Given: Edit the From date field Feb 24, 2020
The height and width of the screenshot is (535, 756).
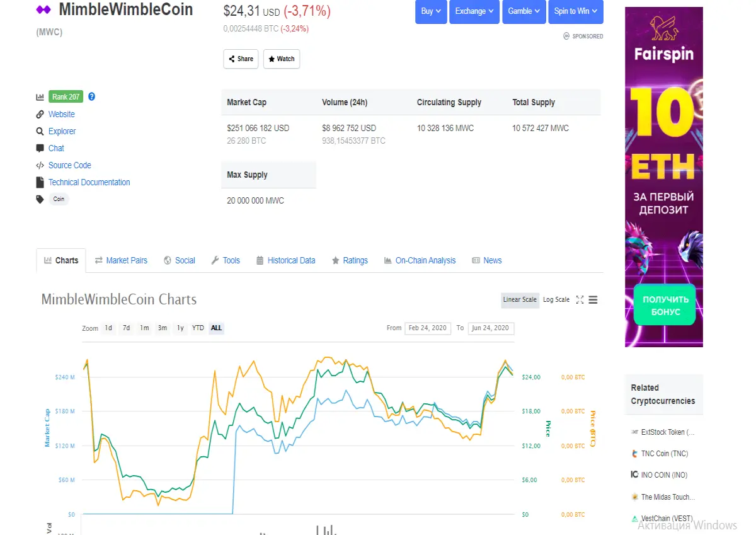Looking at the screenshot, I should click(428, 328).
